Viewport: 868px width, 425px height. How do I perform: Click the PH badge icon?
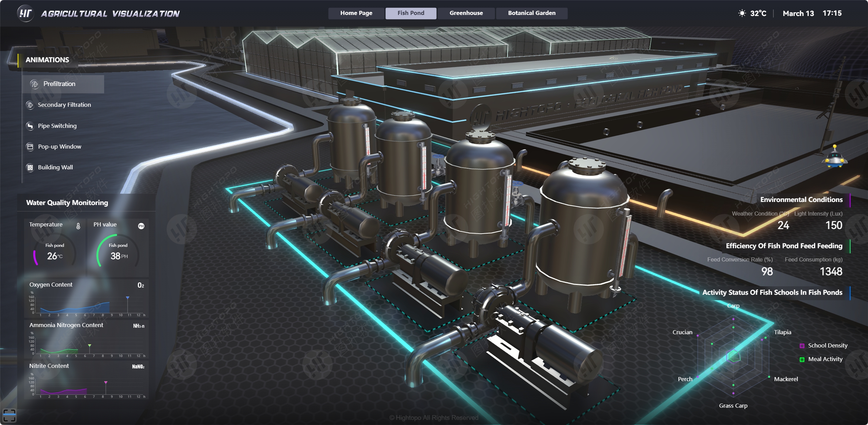(x=141, y=226)
